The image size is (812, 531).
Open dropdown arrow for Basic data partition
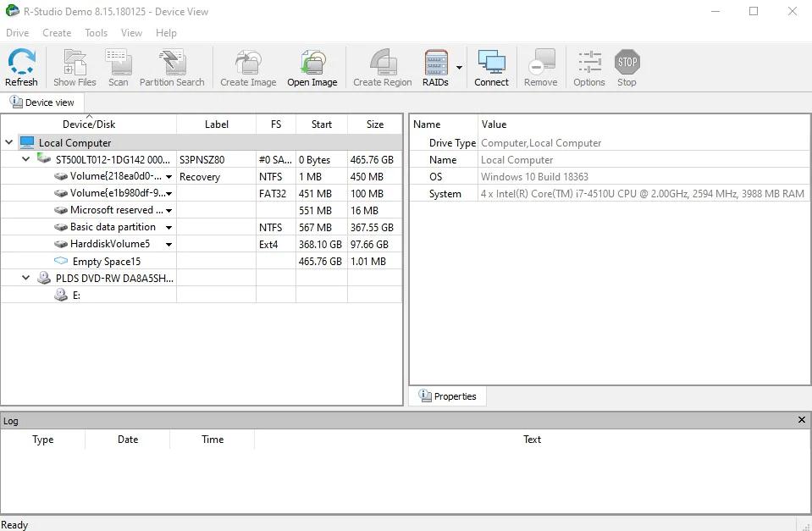point(168,228)
